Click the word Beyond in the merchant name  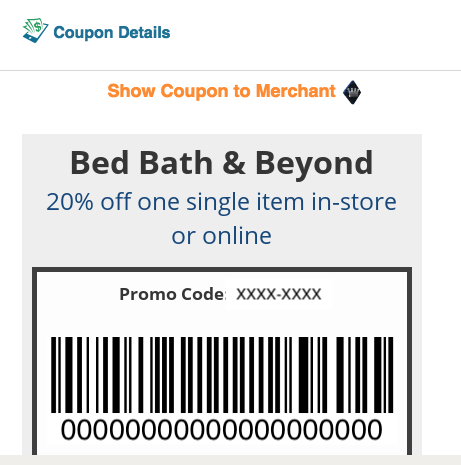coord(314,164)
